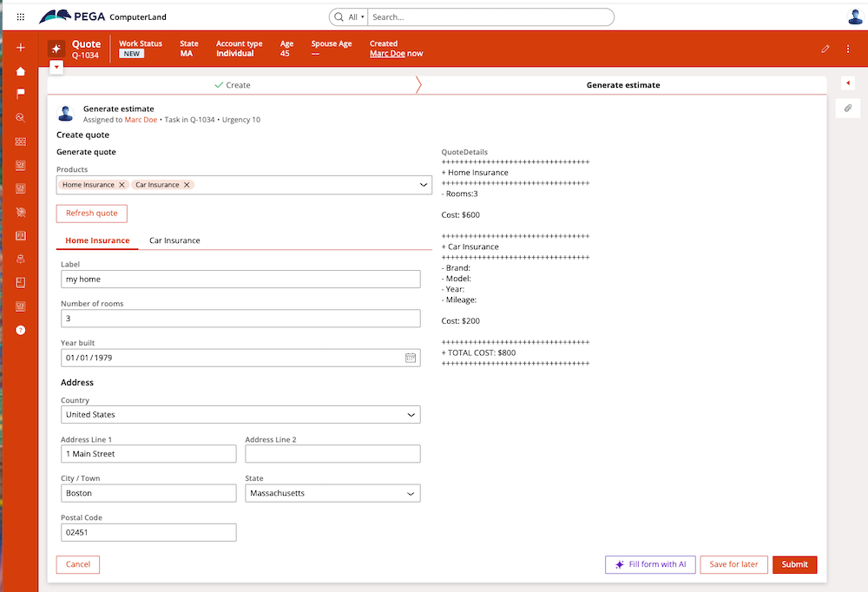Click the help question mark icon

pyautogui.click(x=21, y=330)
